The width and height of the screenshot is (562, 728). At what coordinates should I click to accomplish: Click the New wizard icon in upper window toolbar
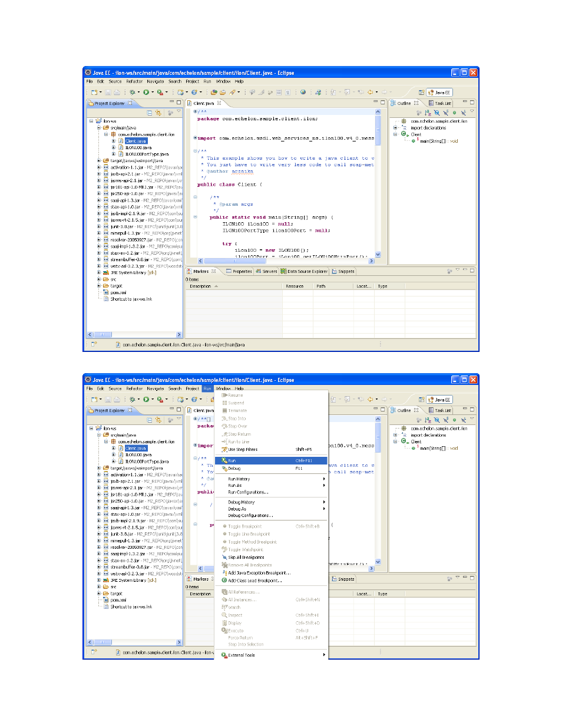coord(94,92)
